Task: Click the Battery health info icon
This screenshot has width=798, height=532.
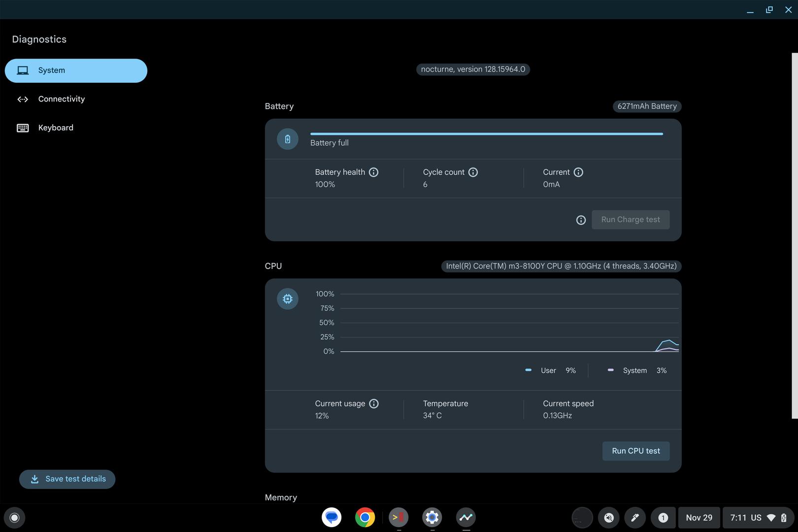Action: [x=373, y=172]
